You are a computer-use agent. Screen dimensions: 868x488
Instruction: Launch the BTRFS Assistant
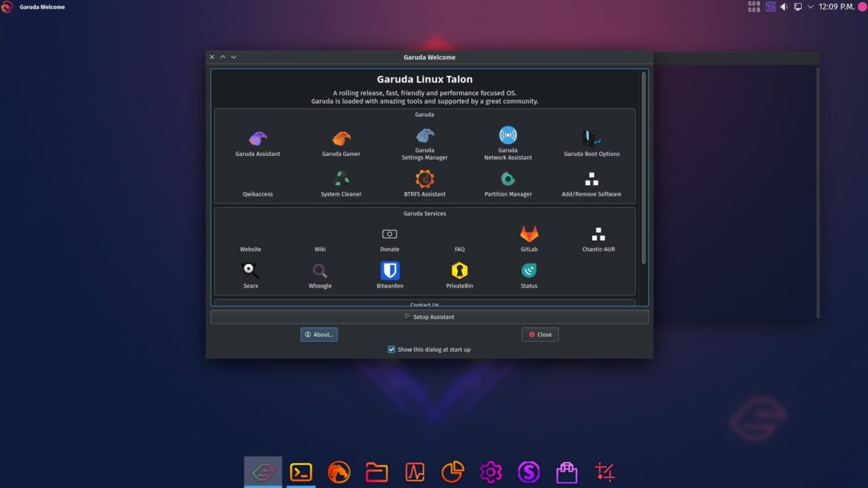coord(424,181)
